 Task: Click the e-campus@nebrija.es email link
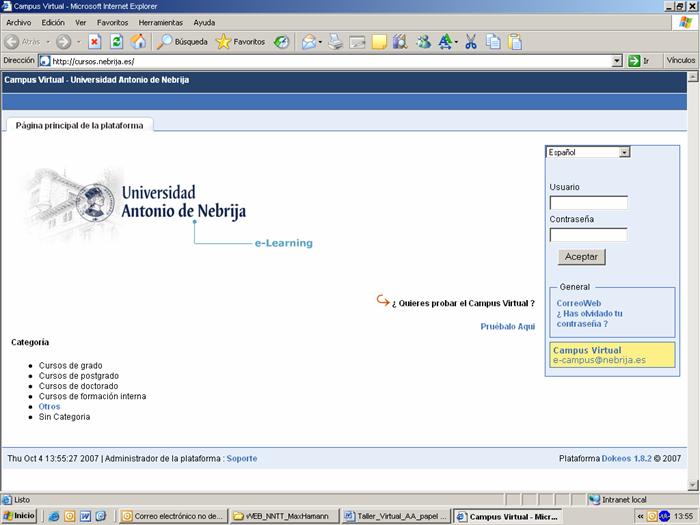(x=599, y=360)
